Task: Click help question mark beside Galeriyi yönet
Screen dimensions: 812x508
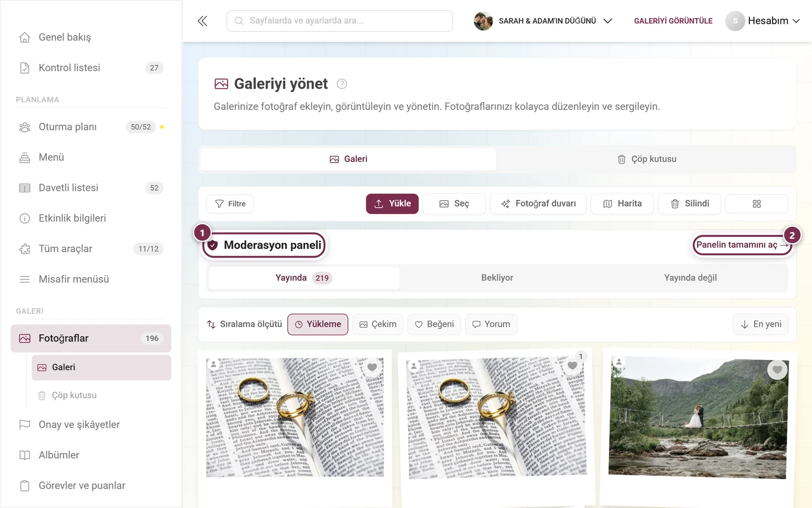Action: 342,84
